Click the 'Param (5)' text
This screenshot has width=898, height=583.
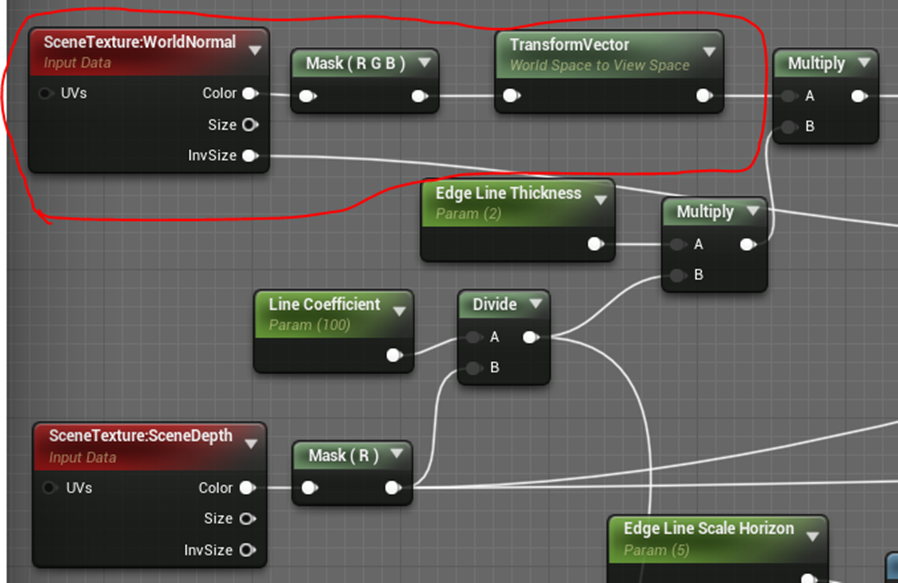[x=656, y=550]
